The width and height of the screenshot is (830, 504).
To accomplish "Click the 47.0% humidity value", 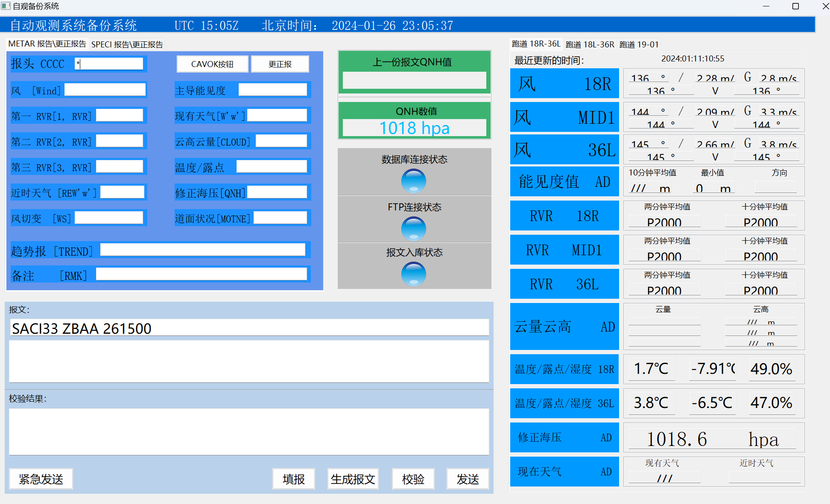I will (x=772, y=402).
